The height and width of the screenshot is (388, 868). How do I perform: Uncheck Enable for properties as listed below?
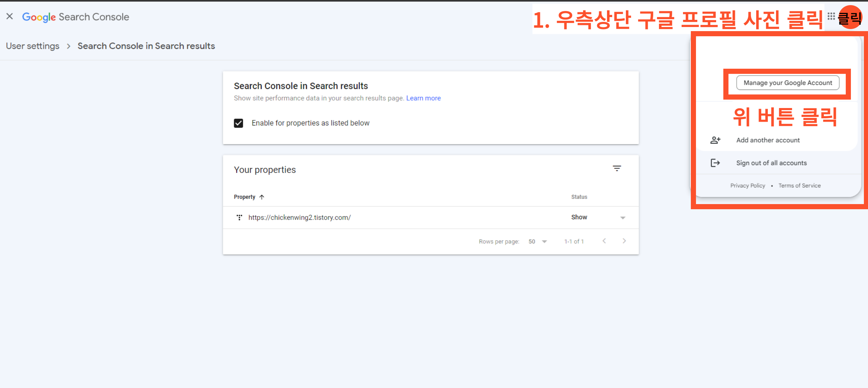coord(238,123)
